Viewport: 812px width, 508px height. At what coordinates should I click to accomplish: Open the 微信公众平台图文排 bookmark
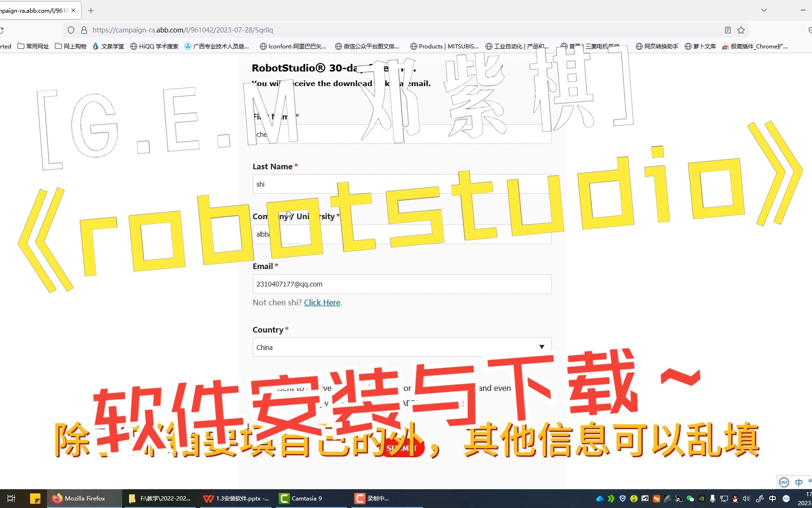point(367,46)
